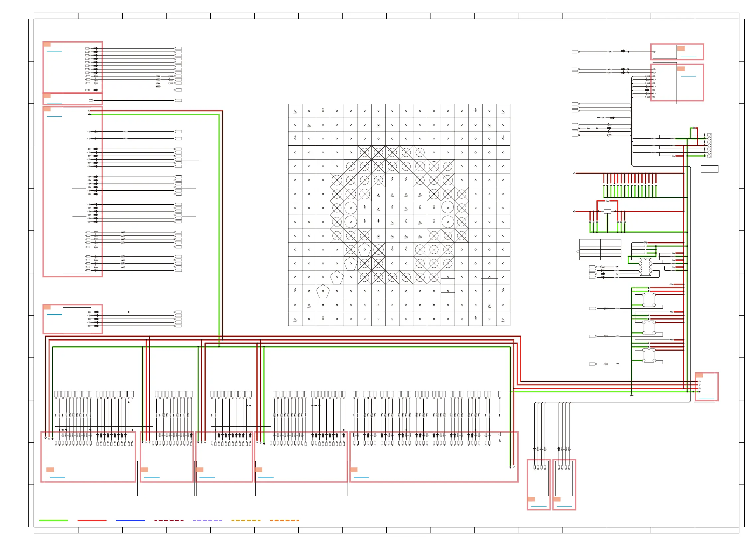Select the small table block on right side

600,249
